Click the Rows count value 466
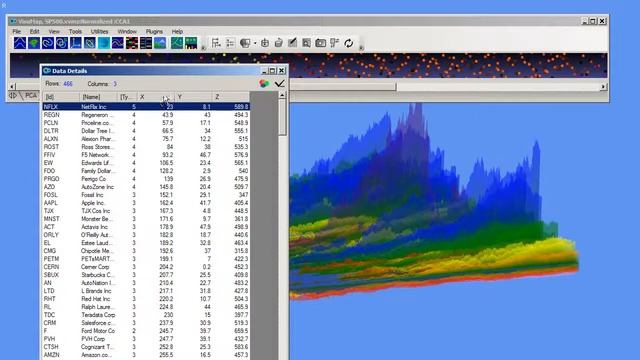This screenshot has height=360, width=640. [68, 84]
